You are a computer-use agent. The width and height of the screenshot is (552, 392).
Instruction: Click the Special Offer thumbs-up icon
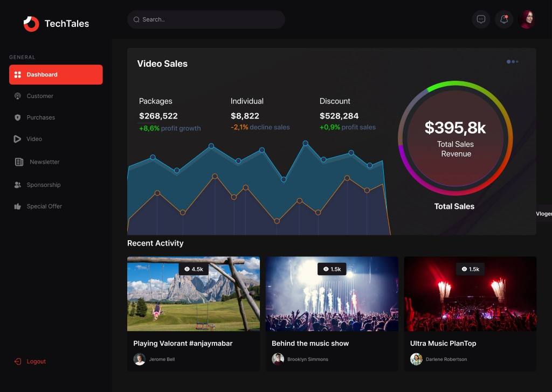point(18,206)
